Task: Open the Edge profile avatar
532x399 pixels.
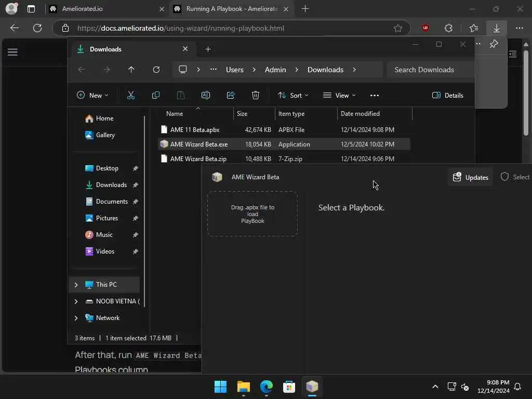Action: [x=11, y=8]
